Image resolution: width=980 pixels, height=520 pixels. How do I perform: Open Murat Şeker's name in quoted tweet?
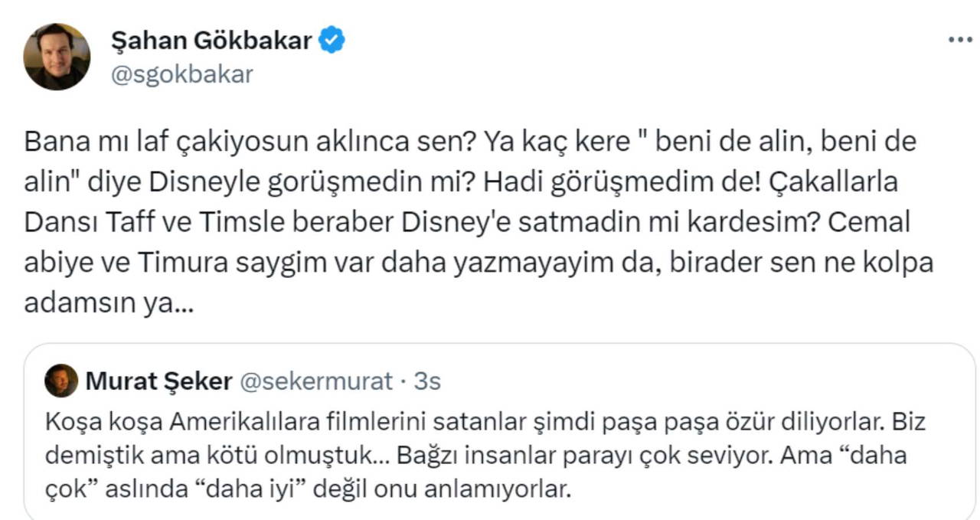pyautogui.click(x=159, y=381)
